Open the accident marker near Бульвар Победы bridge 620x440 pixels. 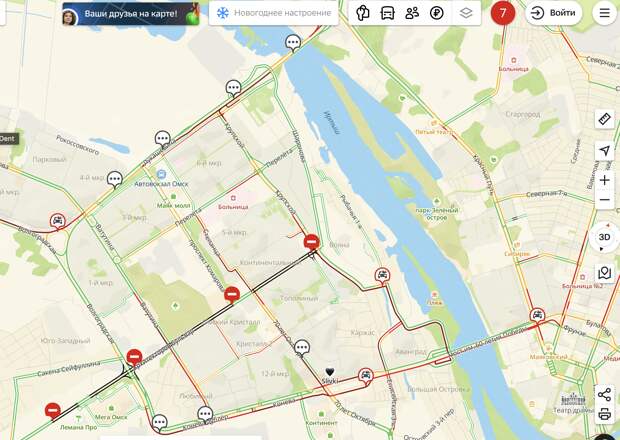[537, 315]
